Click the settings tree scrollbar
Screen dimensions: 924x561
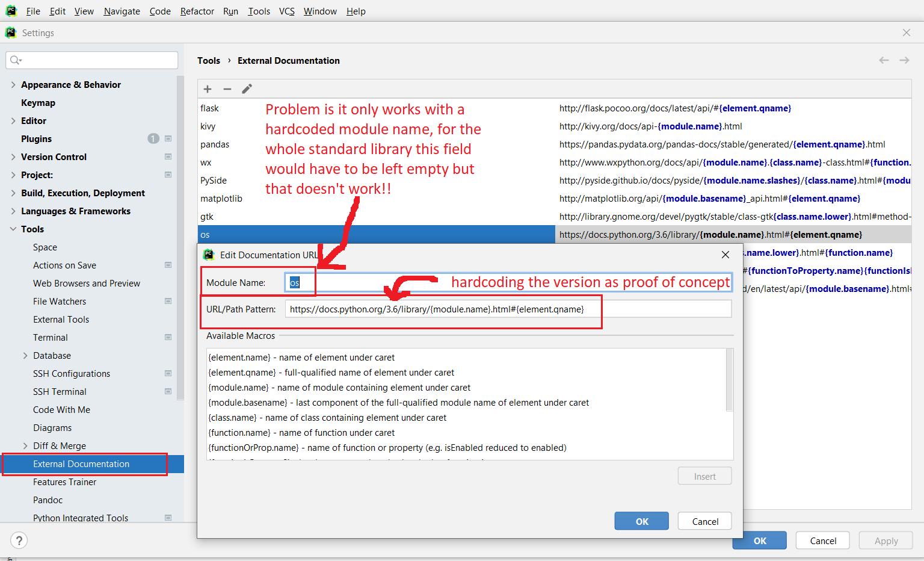(180, 238)
